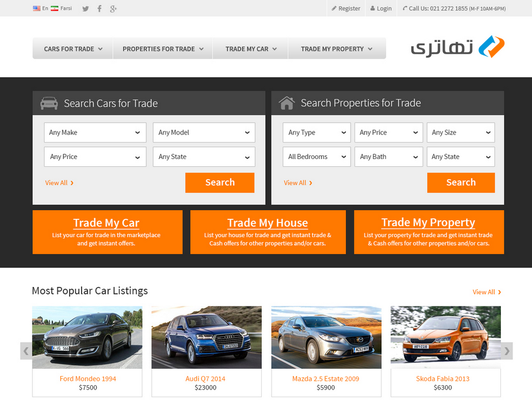The image size is (532, 415).
Task: Open the Skoda Fabia photo
Action: point(445,338)
